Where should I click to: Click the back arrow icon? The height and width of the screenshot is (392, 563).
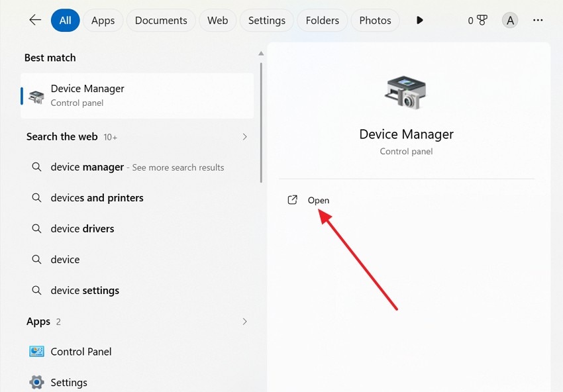point(34,20)
